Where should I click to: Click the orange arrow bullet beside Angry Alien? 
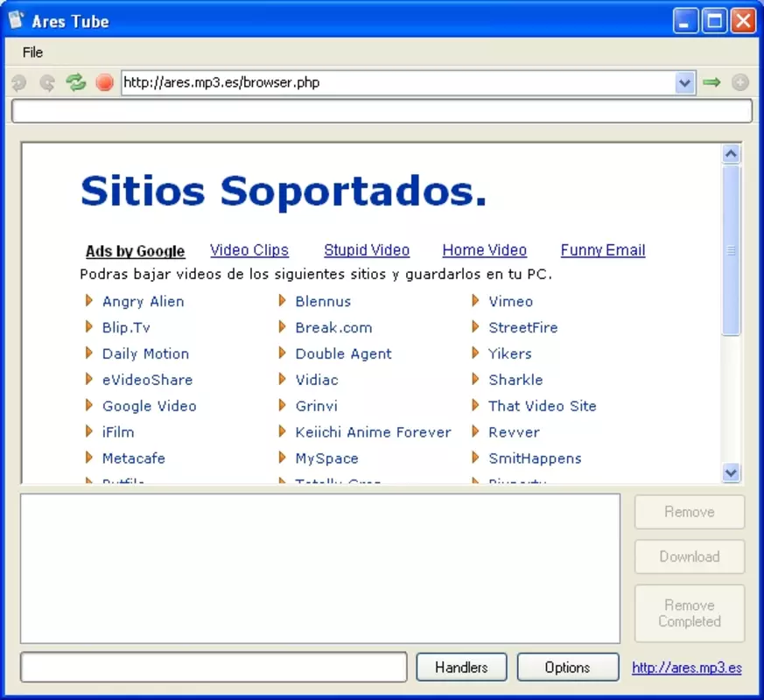[88, 300]
